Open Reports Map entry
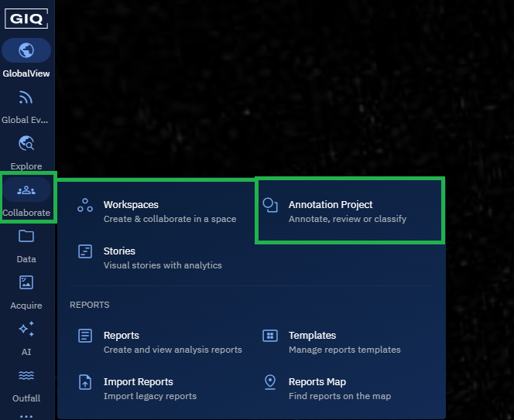The height and width of the screenshot is (420, 514). [317, 382]
